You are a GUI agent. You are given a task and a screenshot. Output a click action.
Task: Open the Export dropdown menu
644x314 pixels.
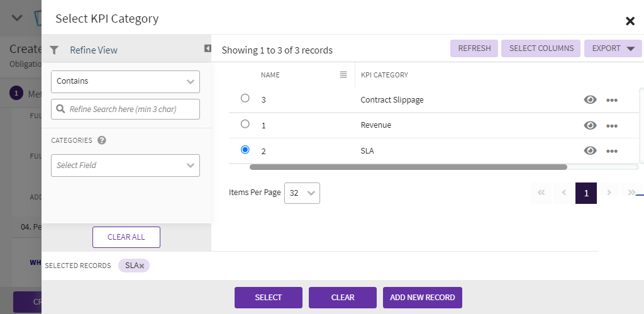[x=613, y=48]
